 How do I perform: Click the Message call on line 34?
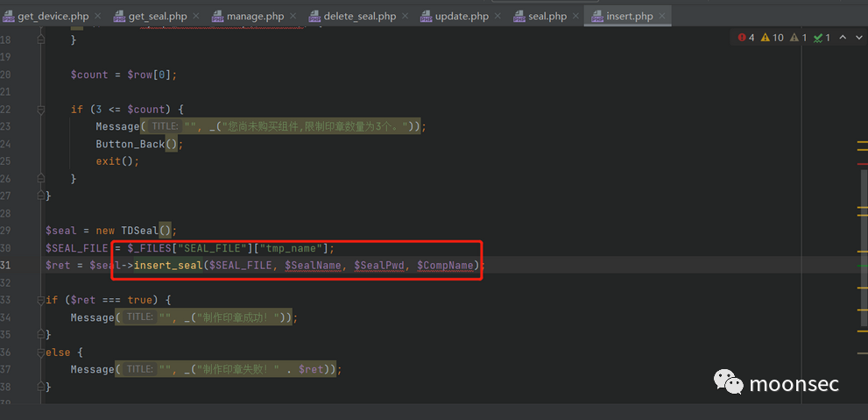[93, 317]
